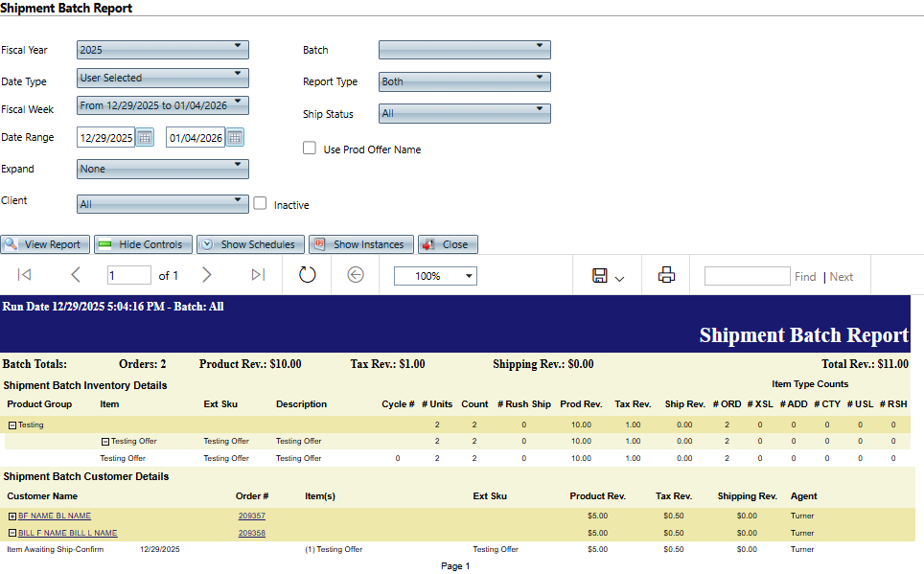
Task: Click the Find text search field
Action: point(747,276)
